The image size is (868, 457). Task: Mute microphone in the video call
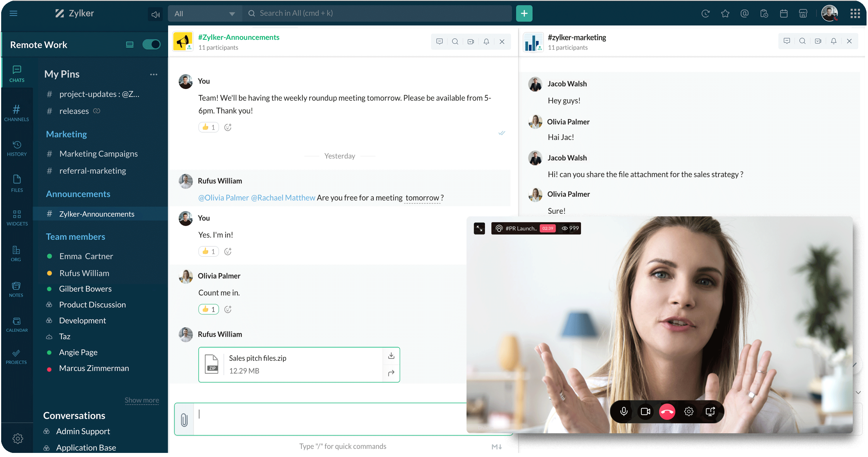[624, 411]
